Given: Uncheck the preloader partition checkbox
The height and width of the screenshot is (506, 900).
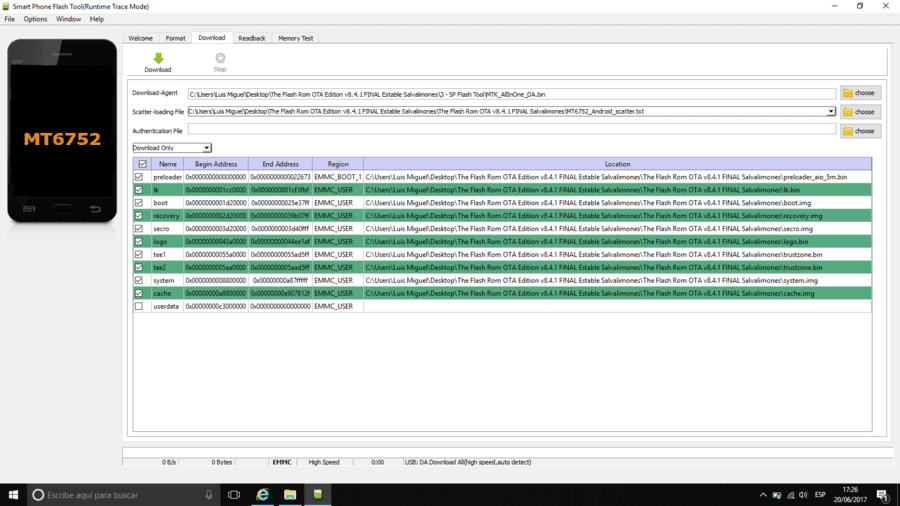Looking at the screenshot, I should click(139, 177).
